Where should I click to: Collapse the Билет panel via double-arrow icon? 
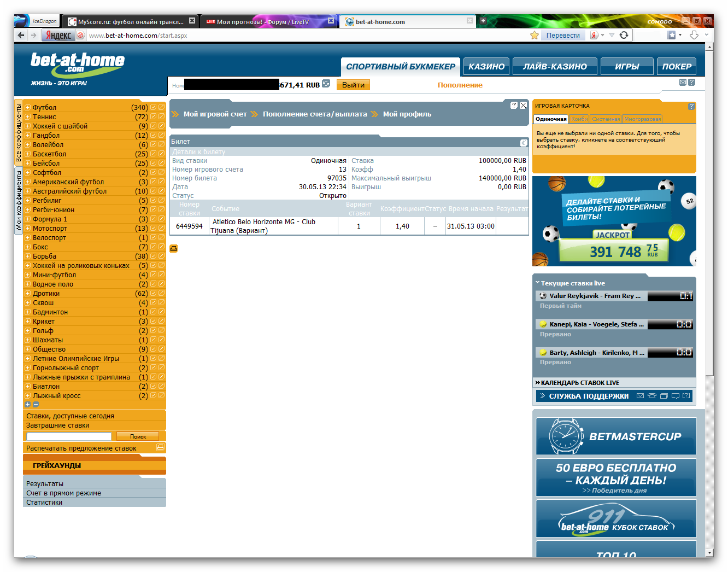coord(524,143)
